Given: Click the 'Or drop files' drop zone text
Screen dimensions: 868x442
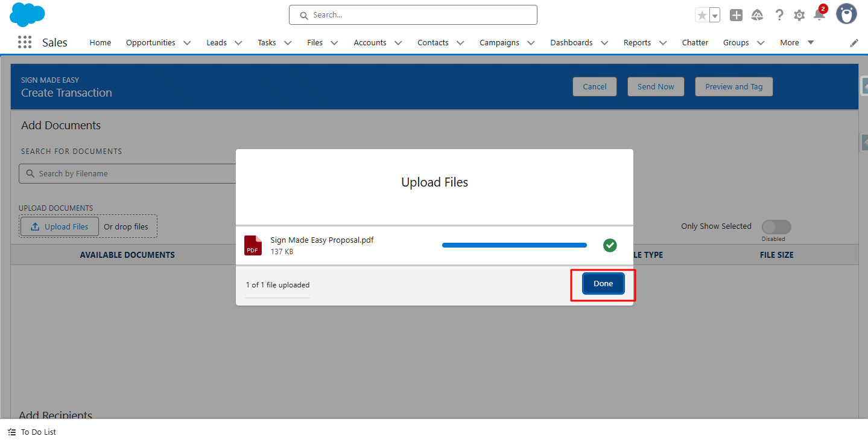Looking at the screenshot, I should tap(126, 227).
